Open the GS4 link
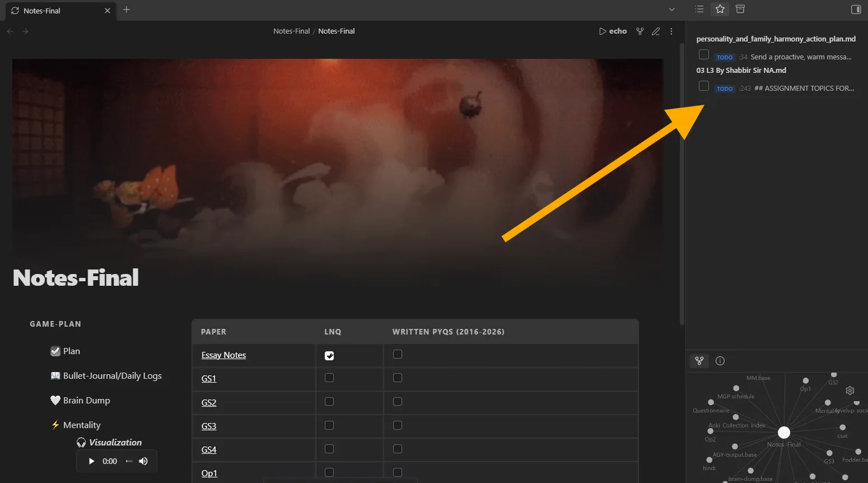Viewport: 868px width, 483px height. [209, 450]
